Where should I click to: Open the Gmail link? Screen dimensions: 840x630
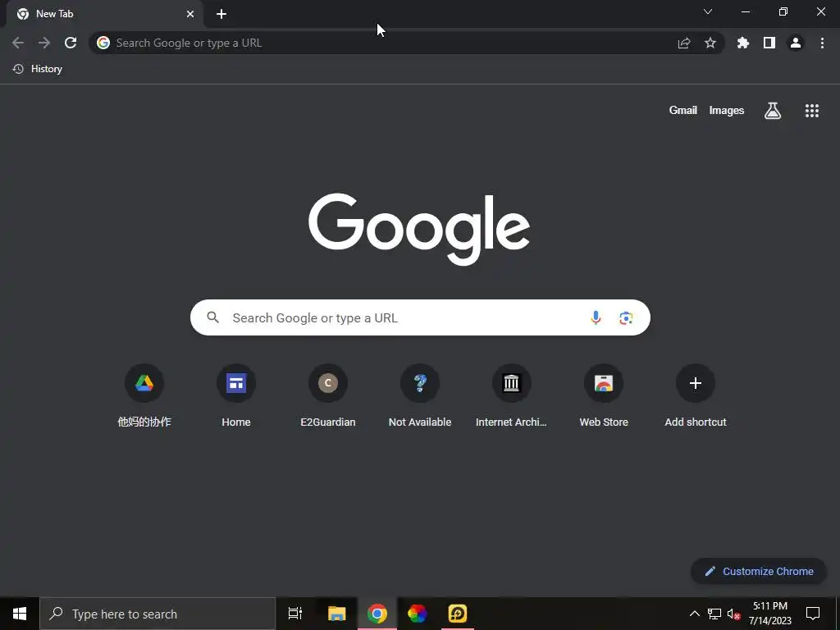pyautogui.click(x=683, y=111)
